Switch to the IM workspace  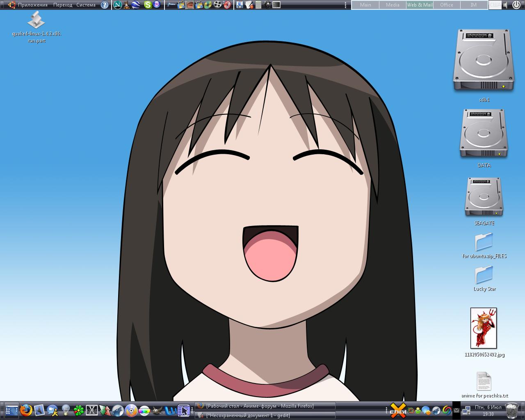tap(474, 5)
